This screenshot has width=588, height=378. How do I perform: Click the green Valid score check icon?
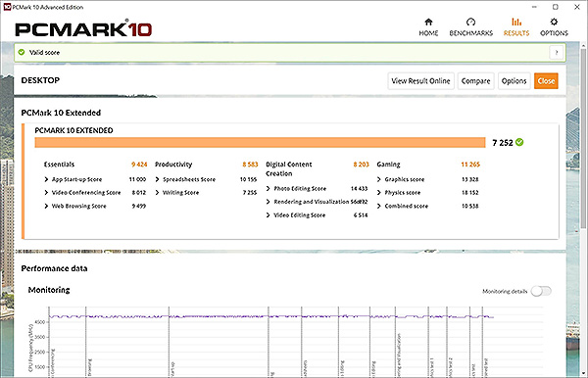pos(22,52)
